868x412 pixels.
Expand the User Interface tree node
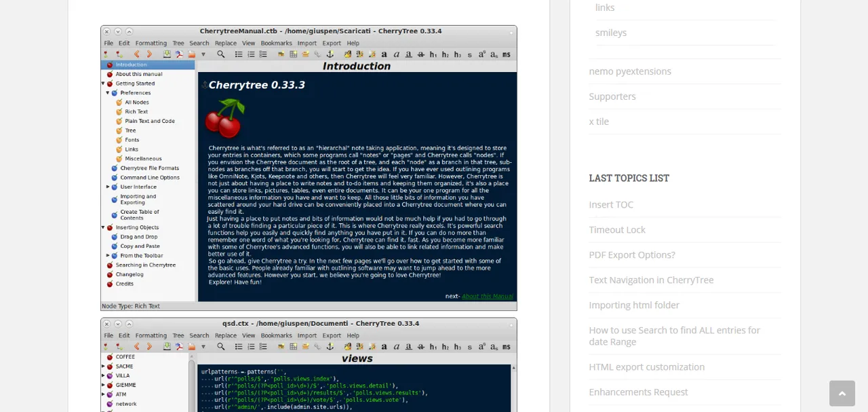(x=107, y=187)
